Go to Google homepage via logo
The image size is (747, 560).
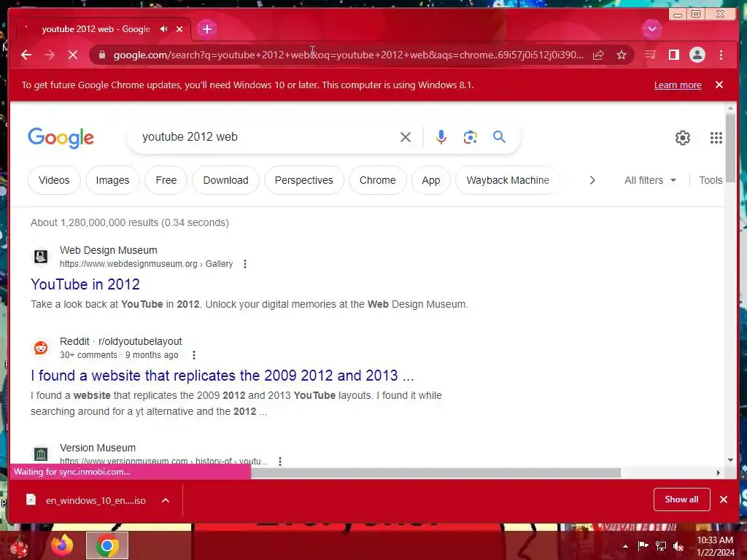[x=61, y=138]
